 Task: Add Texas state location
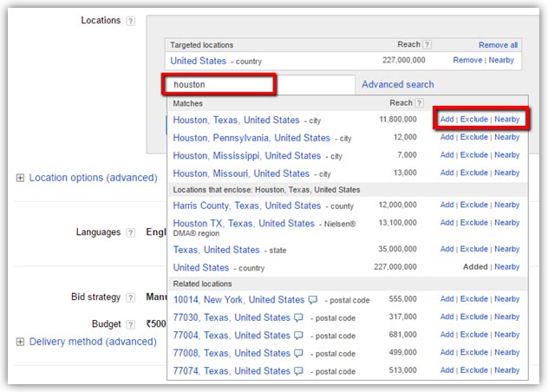447,249
